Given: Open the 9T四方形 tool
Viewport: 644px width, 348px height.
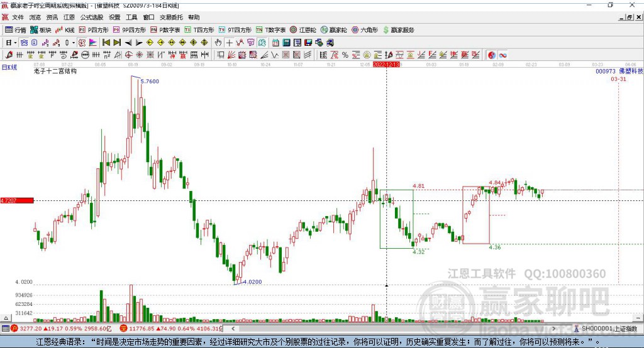Looking at the screenshot, I should [235, 30].
